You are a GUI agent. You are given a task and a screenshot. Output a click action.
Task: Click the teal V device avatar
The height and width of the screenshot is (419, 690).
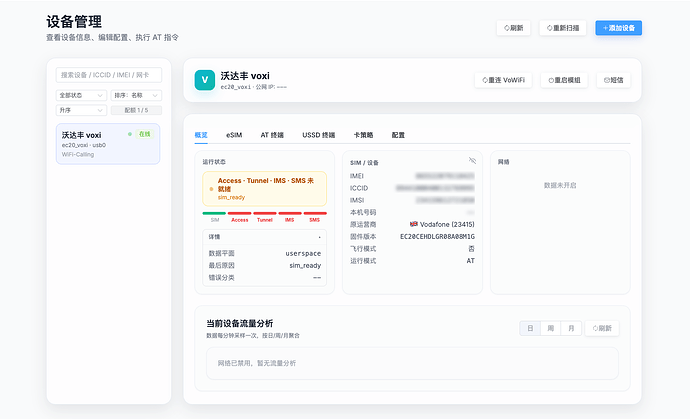pyautogui.click(x=205, y=80)
